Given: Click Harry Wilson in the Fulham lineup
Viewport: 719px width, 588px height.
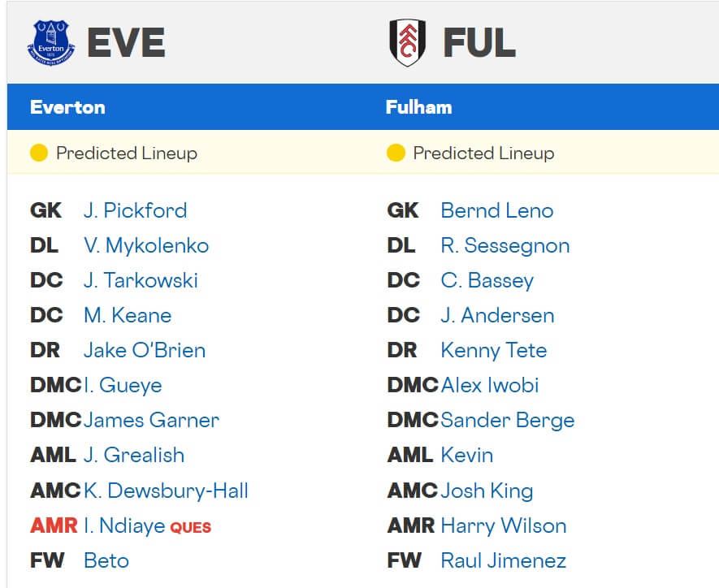Looking at the screenshot, I should [502, 525].
